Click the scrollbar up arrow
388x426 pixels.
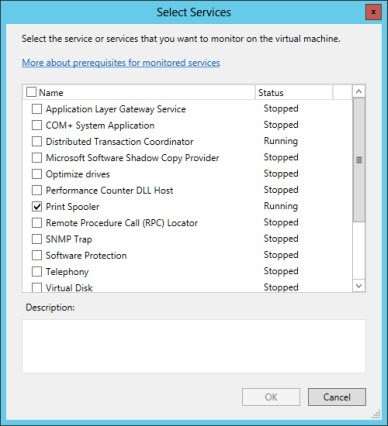pos(359,92)
